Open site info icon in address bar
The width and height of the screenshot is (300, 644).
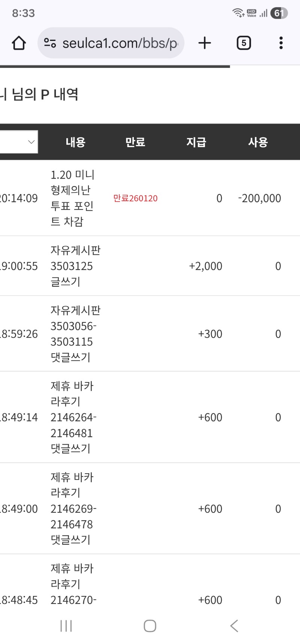(50, 43)
